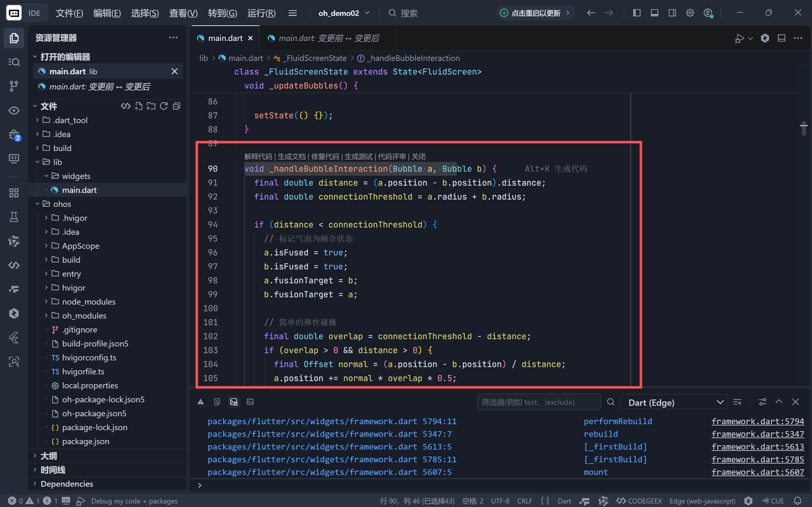Click the framework.dart:5794 link

pos(757,421)
